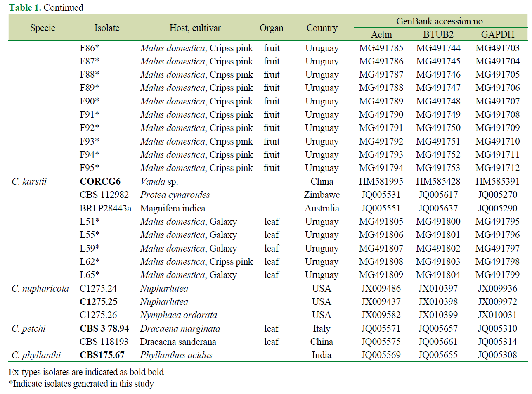Click the 'Actin' sub-header
532x394 pixels.
381,34
